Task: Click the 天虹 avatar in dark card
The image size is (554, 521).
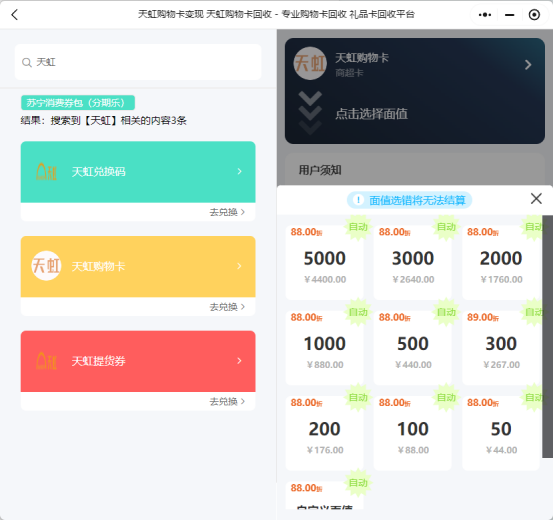Action: (310, 64)
